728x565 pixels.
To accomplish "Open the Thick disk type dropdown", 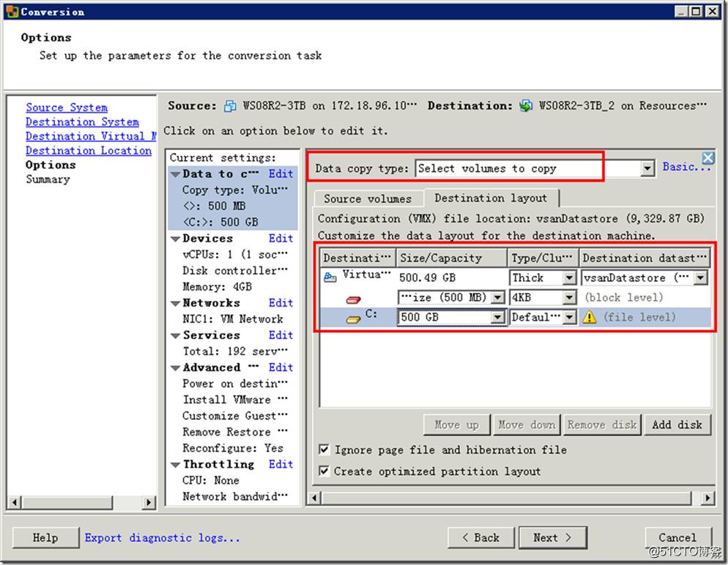I will pyautogui.click(x=569, y=278).
